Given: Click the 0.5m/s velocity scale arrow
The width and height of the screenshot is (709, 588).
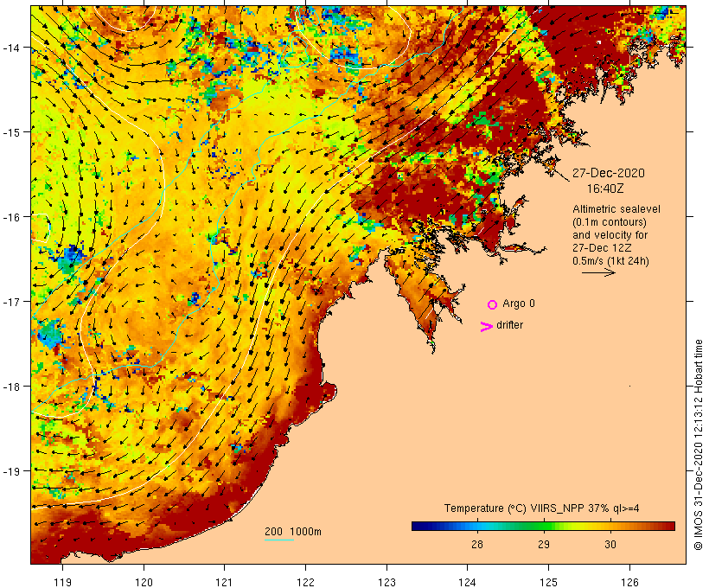Looking at the screenshot, I should [598, 272].
